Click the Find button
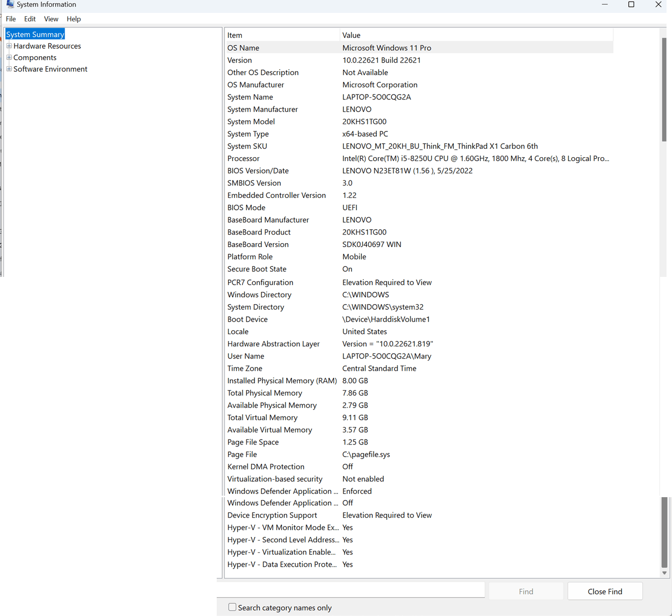This screenshot has height=616, width=672. tap(526, 591)
